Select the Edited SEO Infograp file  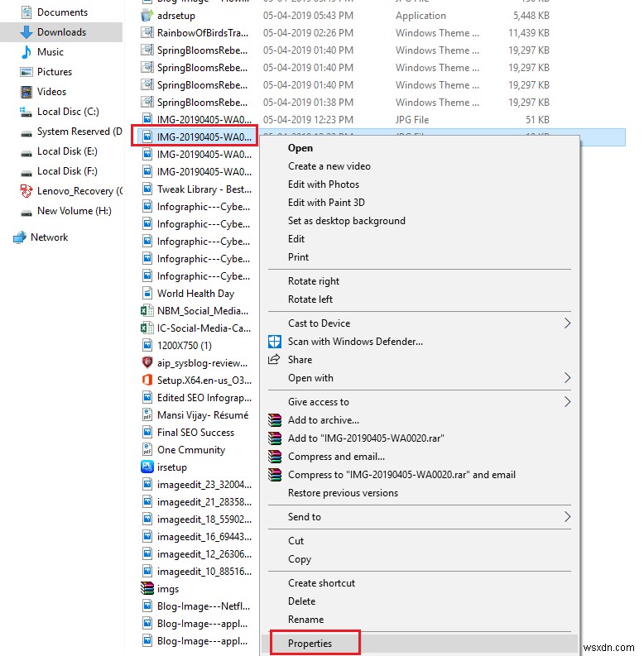click(x=204, y=398)
